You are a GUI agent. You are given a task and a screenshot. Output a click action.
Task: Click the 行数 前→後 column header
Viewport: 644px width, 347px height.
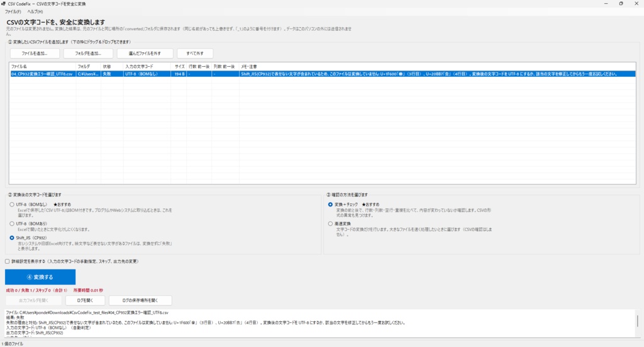[x=199, y=67]
